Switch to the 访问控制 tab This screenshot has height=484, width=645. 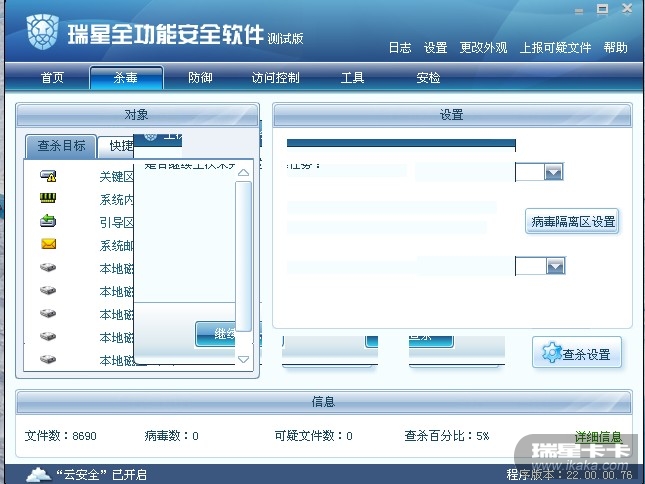(276, 77)
